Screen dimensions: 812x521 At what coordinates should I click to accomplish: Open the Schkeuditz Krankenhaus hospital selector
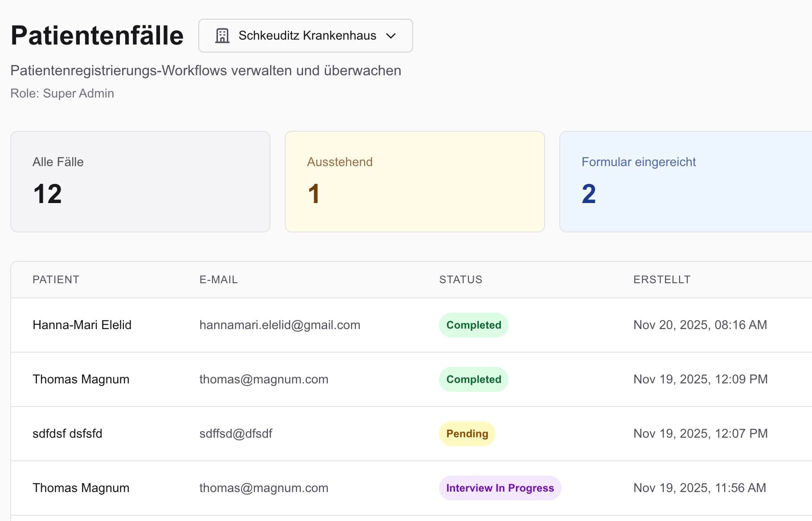[307, 36]
